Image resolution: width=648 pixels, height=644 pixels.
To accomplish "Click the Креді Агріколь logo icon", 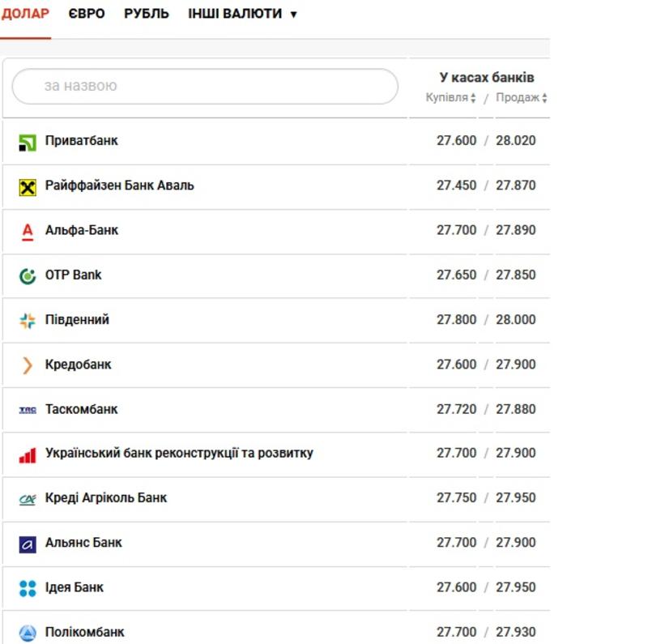I will [28, 500].
